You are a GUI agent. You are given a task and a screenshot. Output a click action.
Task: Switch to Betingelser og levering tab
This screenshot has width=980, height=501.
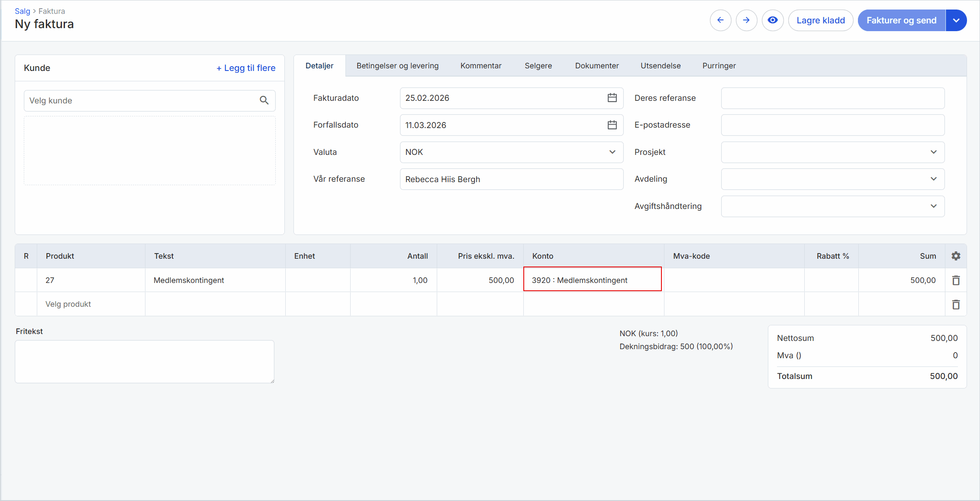click(x=397, y=66)
